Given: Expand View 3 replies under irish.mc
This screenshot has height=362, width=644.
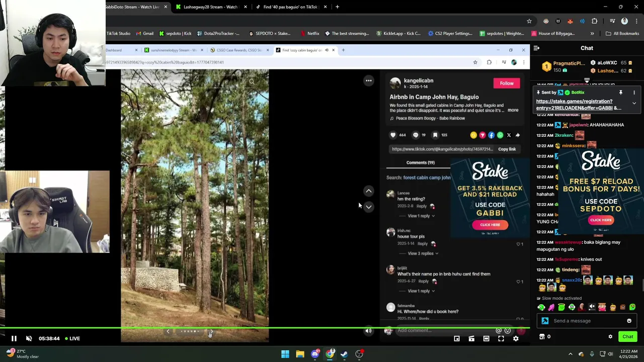Looking at the screenshot, I should pos(423,253).
